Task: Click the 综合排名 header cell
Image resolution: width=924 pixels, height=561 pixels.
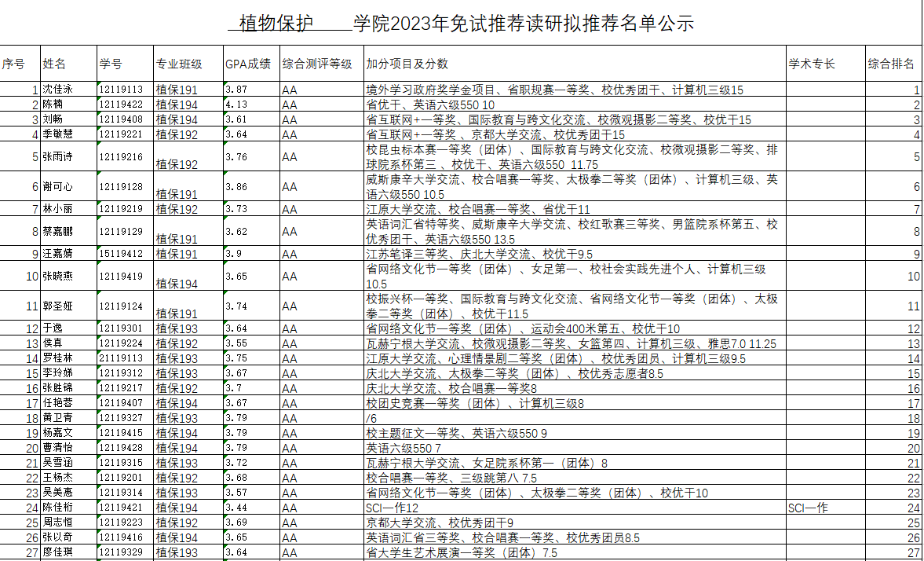Action: pos(892,64)
